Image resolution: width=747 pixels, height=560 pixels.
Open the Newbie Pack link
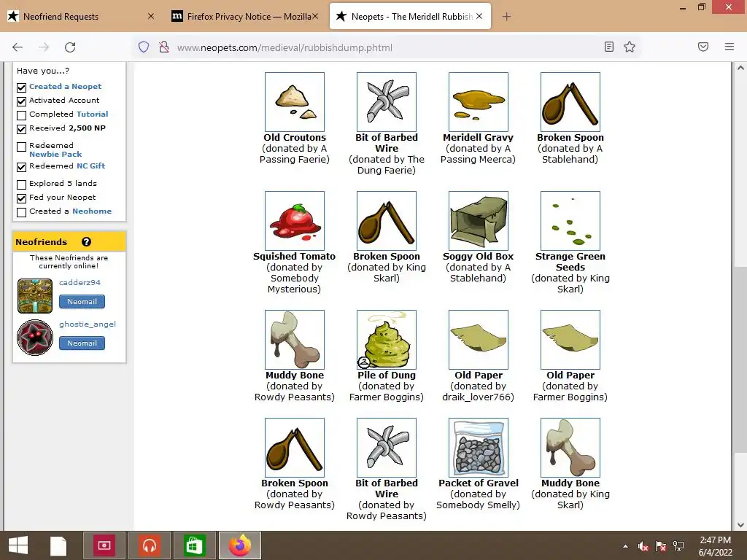pyautogui.click(x=55, y=155)
